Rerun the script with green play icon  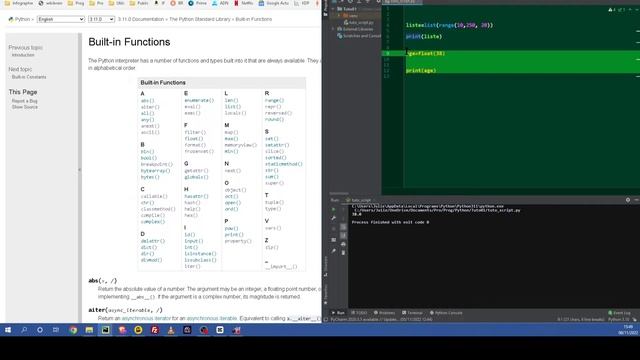(333, 209)
